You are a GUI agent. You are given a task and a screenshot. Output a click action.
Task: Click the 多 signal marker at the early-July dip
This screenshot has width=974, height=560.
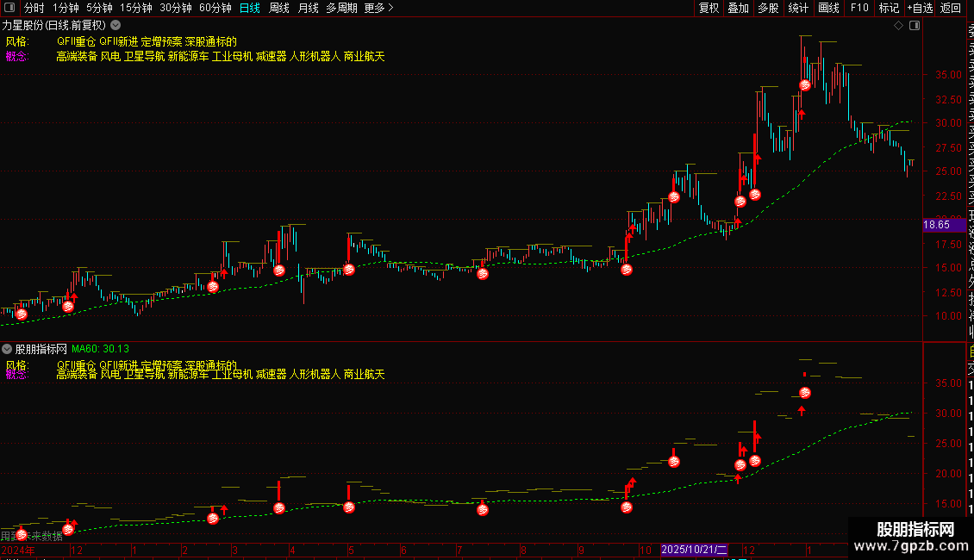(483, 274)
